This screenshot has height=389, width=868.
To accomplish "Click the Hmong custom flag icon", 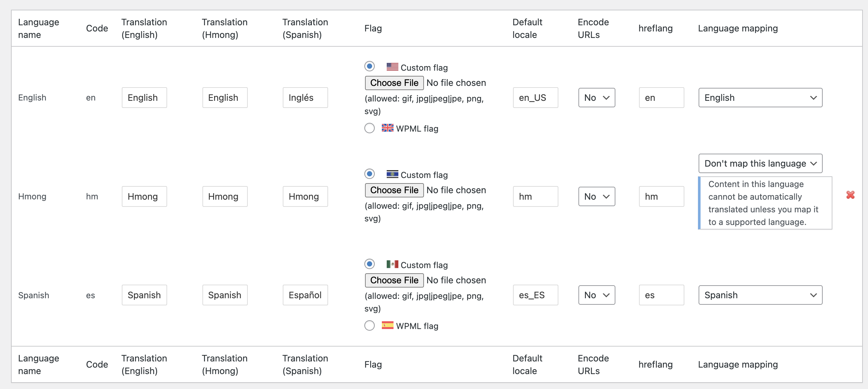I will point(392,174).
